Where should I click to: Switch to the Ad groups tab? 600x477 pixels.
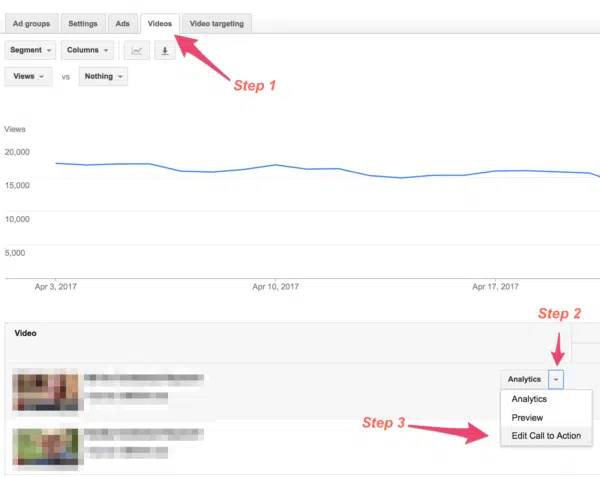31,22
